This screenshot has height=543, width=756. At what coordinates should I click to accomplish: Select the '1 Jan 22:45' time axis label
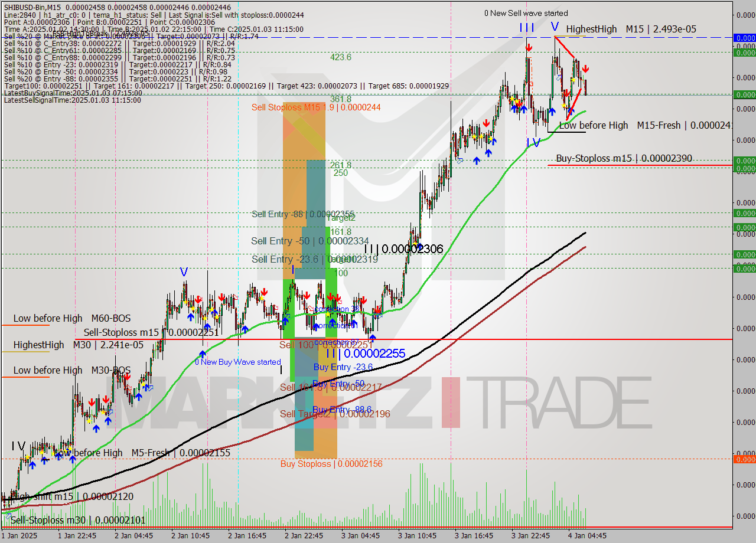pyautogui.click(x=77, y=536)
